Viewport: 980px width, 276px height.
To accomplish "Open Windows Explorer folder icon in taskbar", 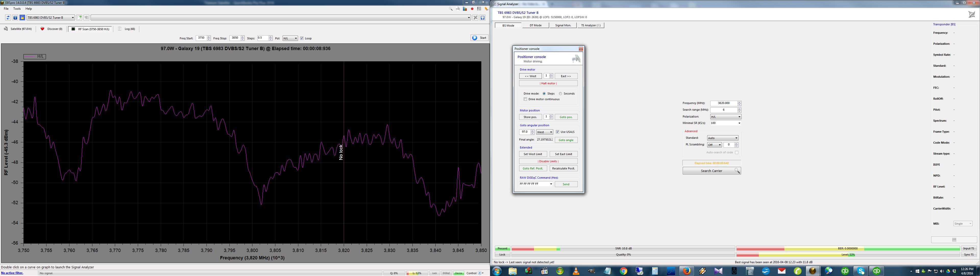I will pos(512,271).
